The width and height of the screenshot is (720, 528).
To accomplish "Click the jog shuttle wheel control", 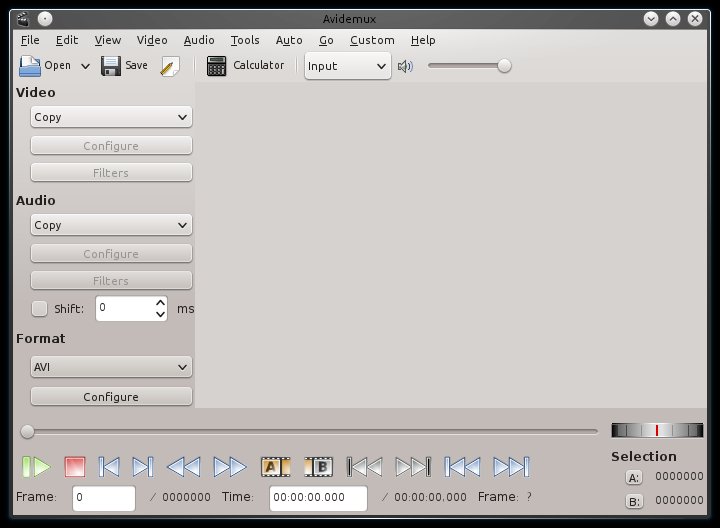I will pyautogui.click(x=657, y=430).
